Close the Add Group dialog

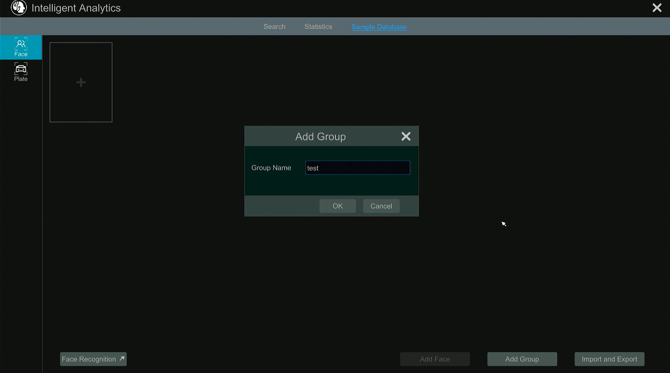pos(406,136)
